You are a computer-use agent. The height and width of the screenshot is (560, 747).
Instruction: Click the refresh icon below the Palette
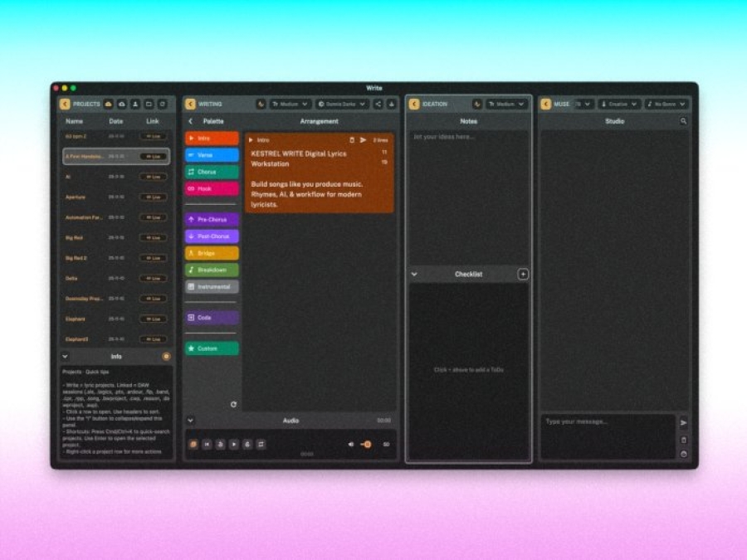point(233,404)
